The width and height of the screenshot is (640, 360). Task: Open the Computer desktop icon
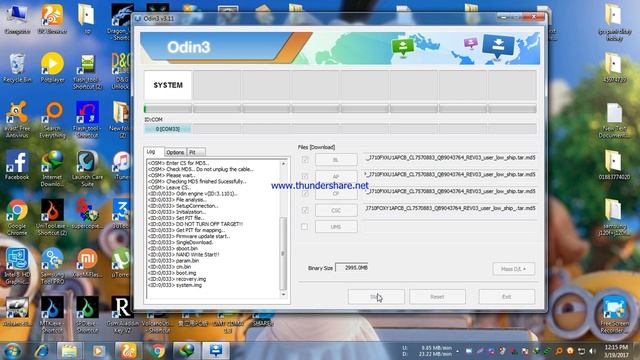17,19
